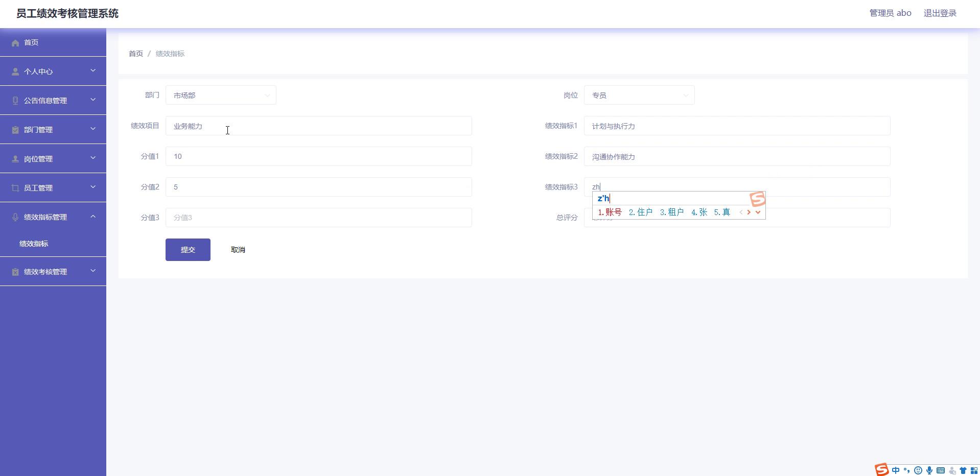This screenshot has height=476, width=980.
Task: Click the 取消 cancel button
Action: (238, 250)
